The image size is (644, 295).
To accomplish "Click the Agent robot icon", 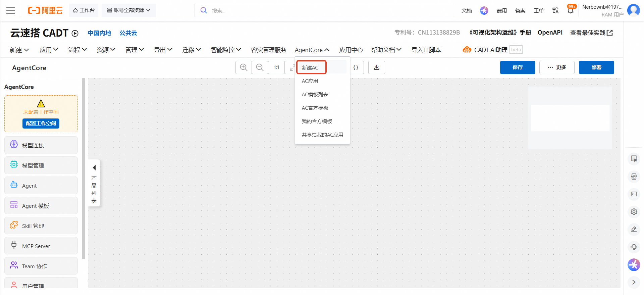I will click(x=14, y=185).
